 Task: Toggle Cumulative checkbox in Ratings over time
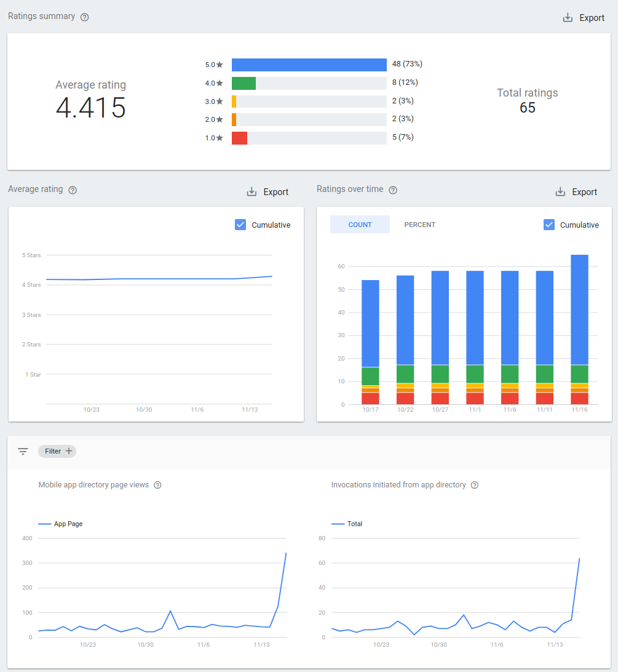(549, 225)
